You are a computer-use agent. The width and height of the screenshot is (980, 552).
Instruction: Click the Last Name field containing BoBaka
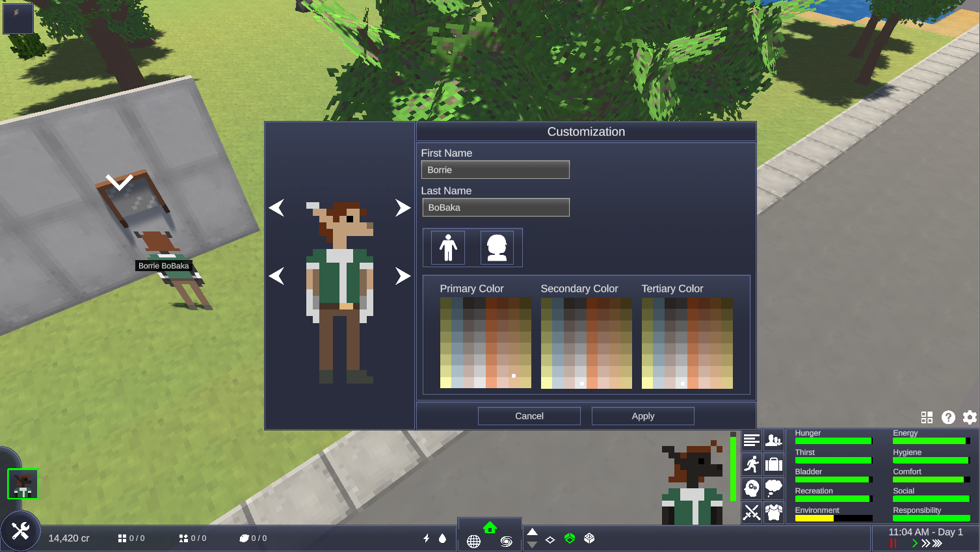(496, 207)
